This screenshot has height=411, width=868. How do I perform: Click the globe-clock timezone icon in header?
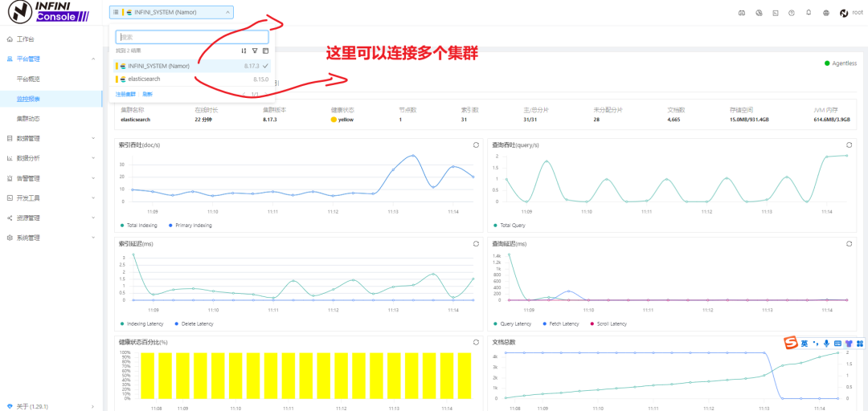pyautogui.click(x=759, y=13)
